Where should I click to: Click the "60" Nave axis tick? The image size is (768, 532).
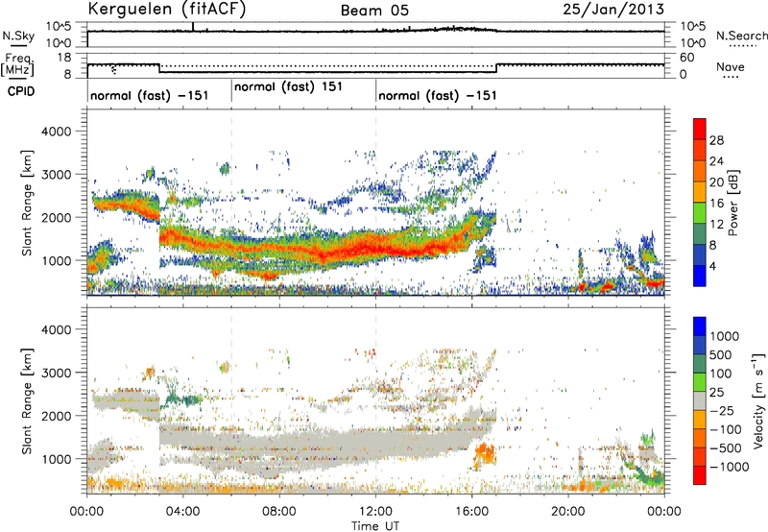click(x=687, y=58)
